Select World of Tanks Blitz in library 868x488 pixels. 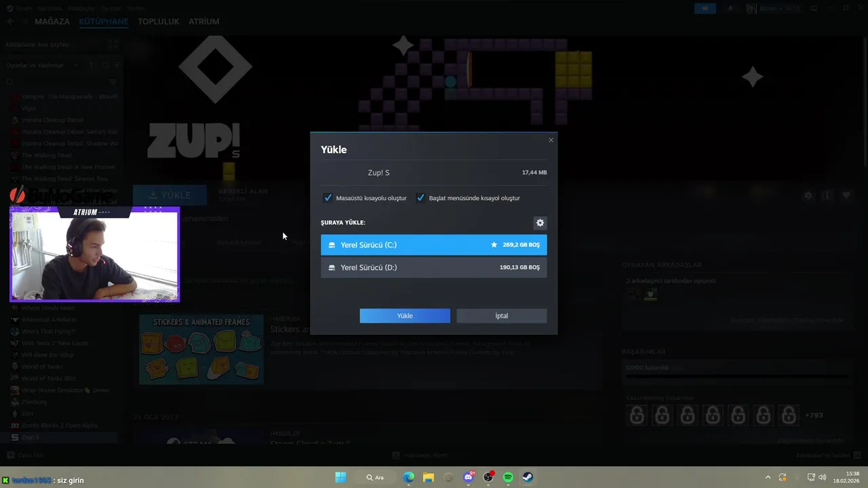(x=64, y=378)
